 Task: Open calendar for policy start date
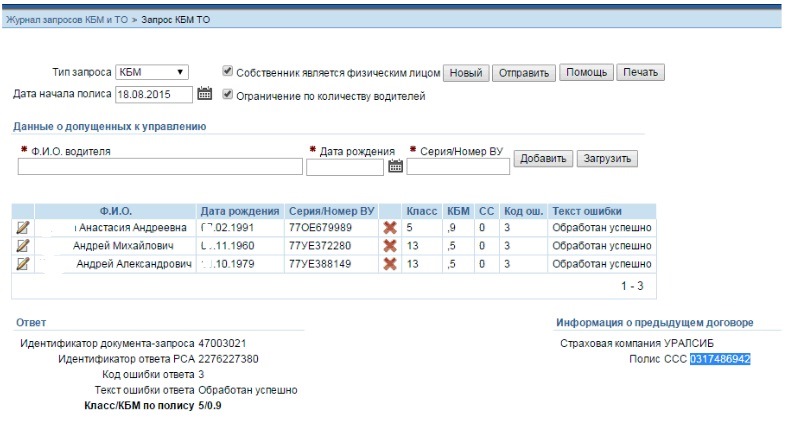(x=204, y=94)
